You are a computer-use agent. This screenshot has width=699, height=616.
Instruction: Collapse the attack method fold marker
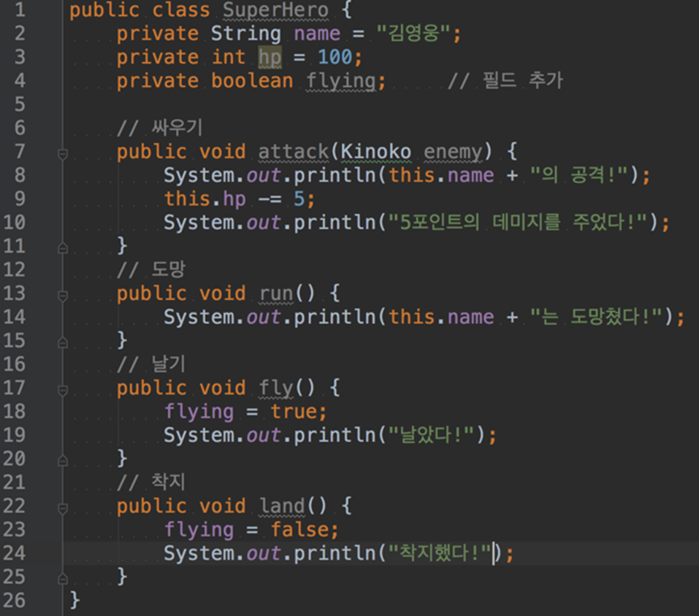(x=63, y=154)
